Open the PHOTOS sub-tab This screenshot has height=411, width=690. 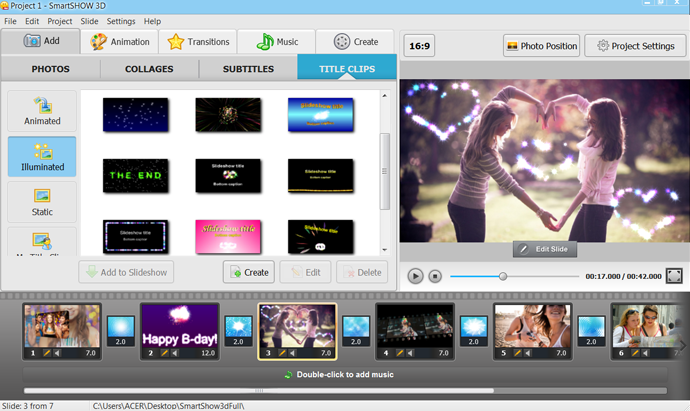click(x=51, y=69)
